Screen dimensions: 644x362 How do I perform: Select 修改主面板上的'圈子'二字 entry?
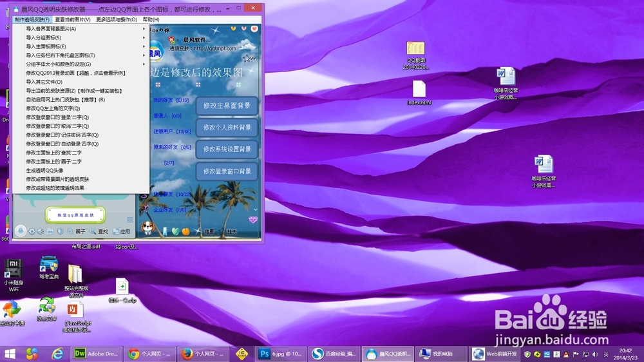[81, 161]
